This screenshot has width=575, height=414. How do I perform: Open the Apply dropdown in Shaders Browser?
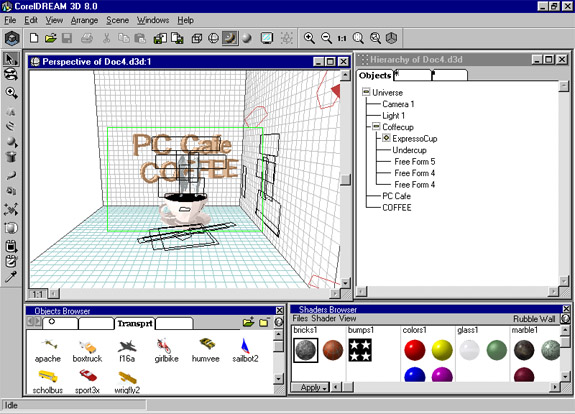tap(310, 387)
